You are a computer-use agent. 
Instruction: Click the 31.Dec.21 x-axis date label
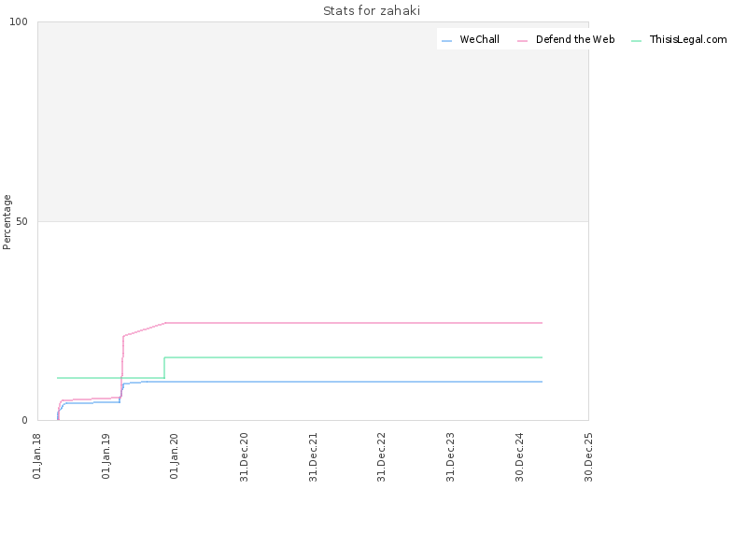click(313, 457)
